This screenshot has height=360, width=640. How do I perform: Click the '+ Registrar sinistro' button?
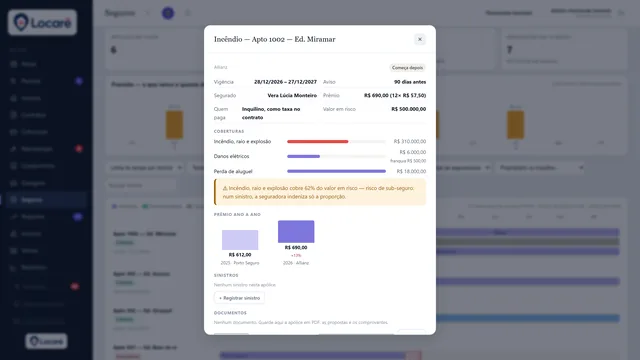point(239,298)
